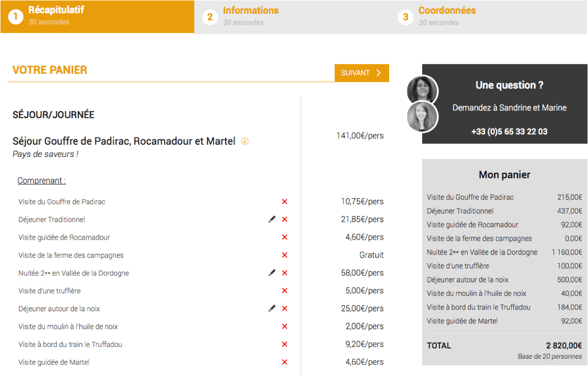The height and width of the screenshot is (377, 588).
Task: Click the bottom advisor portrait photo
Action: click(422, 117)
